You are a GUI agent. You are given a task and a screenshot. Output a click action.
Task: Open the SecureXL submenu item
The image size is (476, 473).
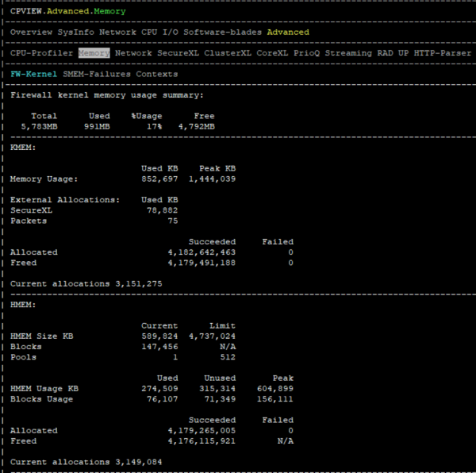[x=178, y=53]
